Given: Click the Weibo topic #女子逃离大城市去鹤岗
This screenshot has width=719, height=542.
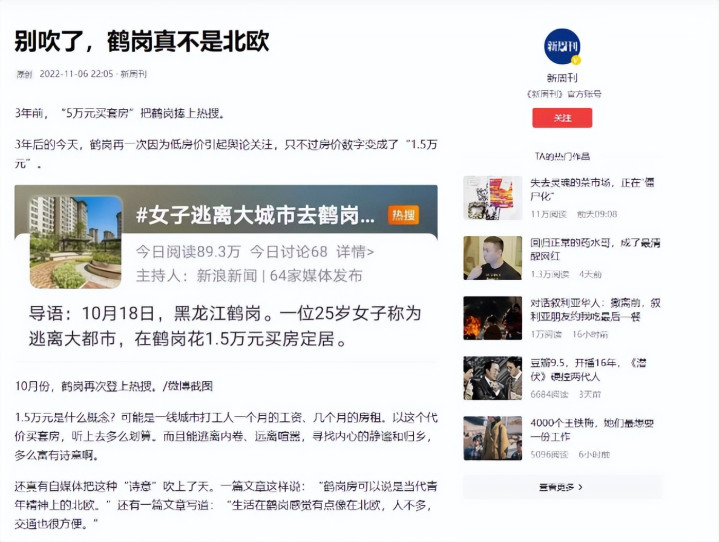Looking at the screenshot, I should tap(255, 215).
